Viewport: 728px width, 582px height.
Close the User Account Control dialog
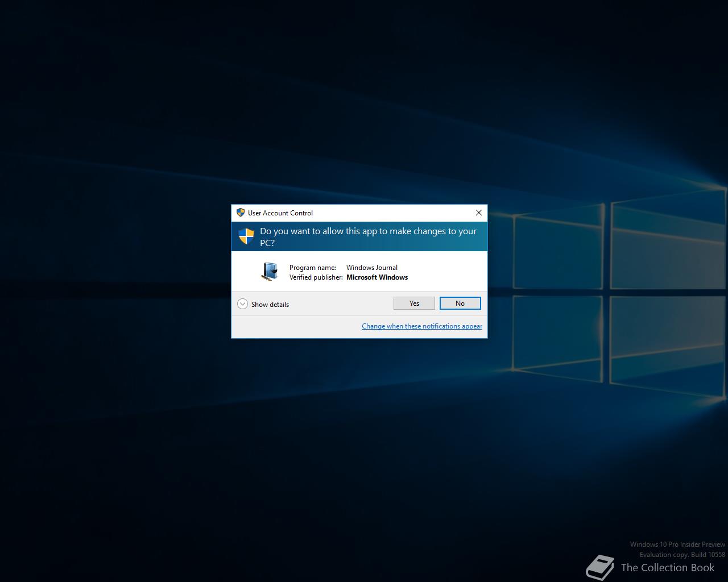click(479, 213)
